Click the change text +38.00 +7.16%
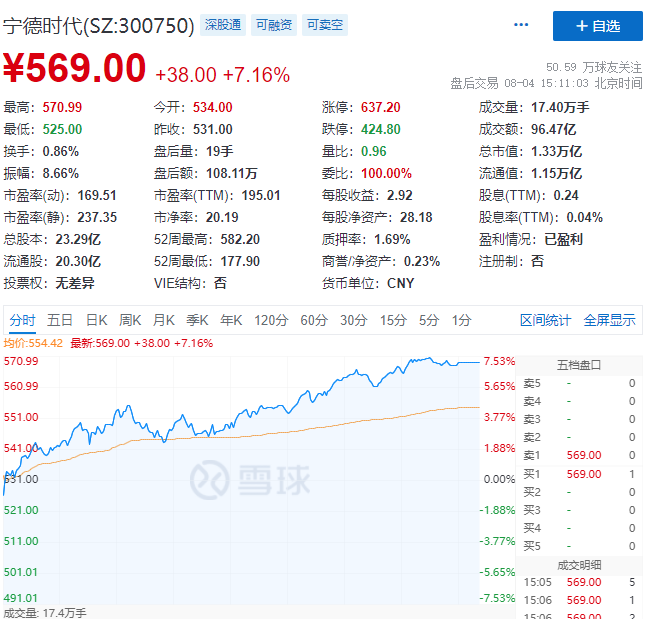Viewport: 656px width, 619px height. (x=222, y=75)
